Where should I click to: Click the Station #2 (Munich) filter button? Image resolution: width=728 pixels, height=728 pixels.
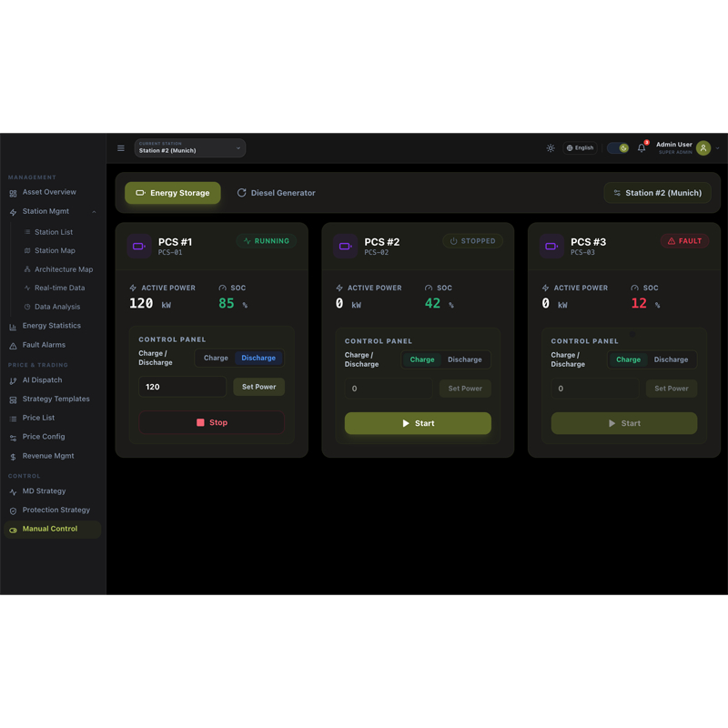point(657,193)
